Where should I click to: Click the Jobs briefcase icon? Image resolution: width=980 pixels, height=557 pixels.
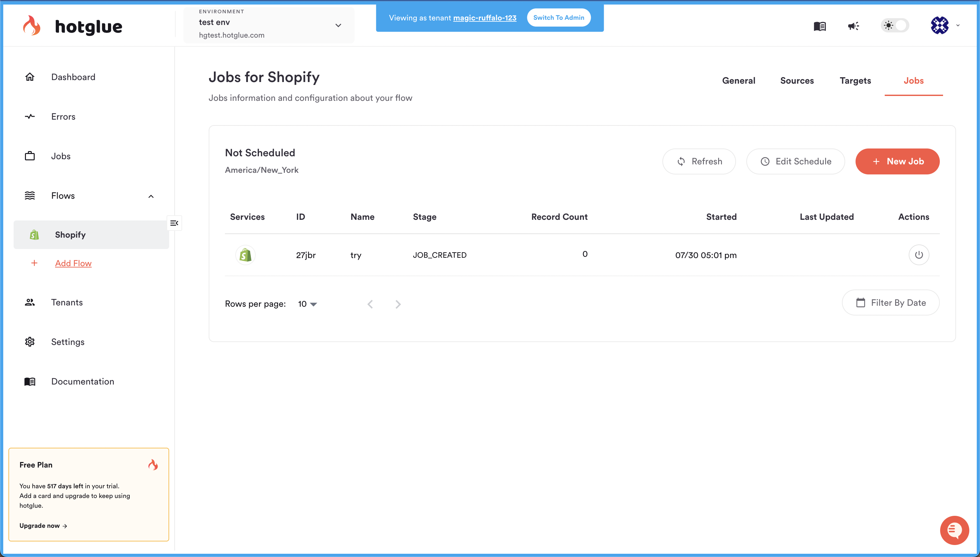tap(30, 156)
